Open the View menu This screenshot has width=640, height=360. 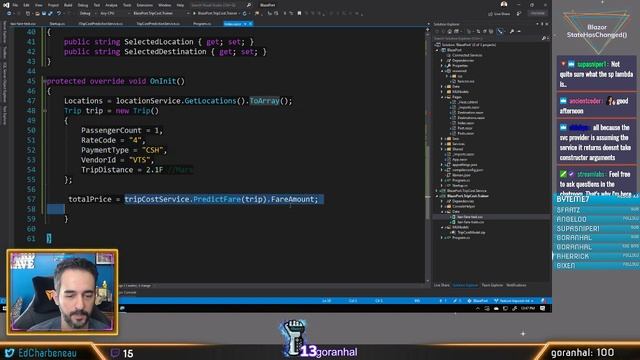[x=39, y=5]
